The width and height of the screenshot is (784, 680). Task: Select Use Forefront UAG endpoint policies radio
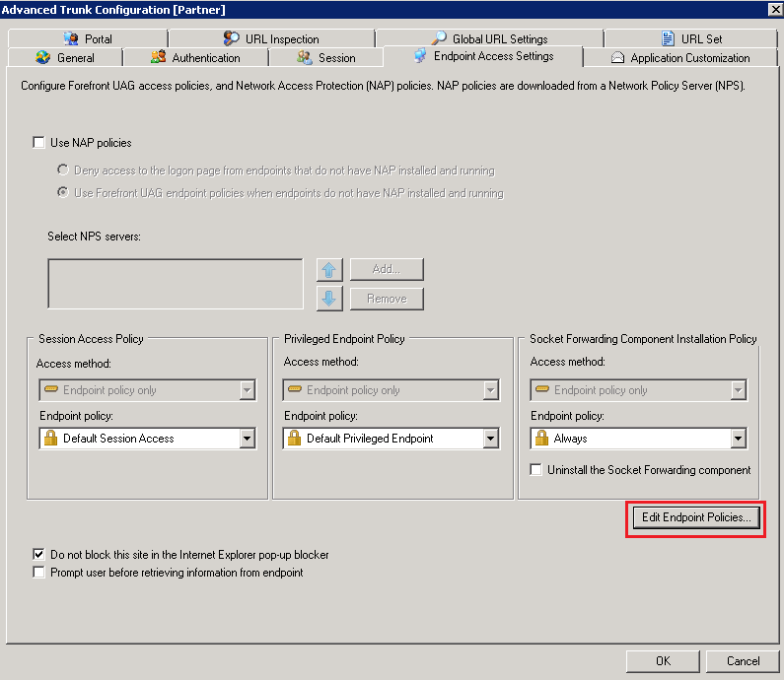point(62,192)
